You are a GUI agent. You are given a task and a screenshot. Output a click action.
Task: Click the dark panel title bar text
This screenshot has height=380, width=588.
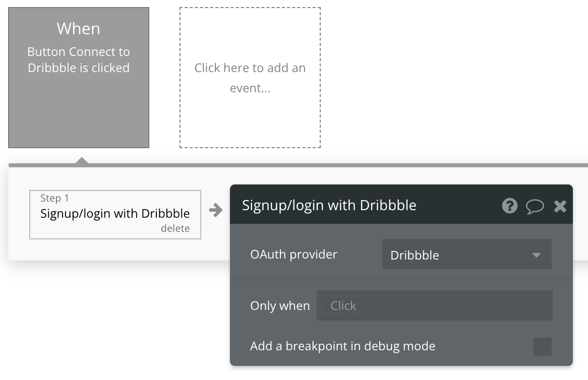(x=329, y=205)
